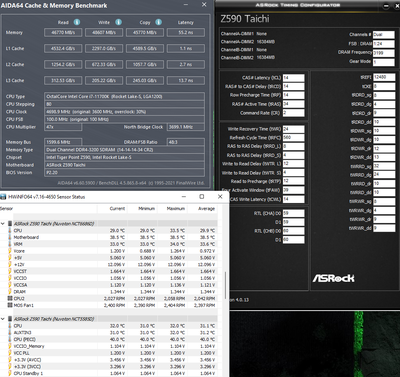Collapse the Nuvoton NCT5585D sensor group
400x377 pixels.
click(3, 319)
